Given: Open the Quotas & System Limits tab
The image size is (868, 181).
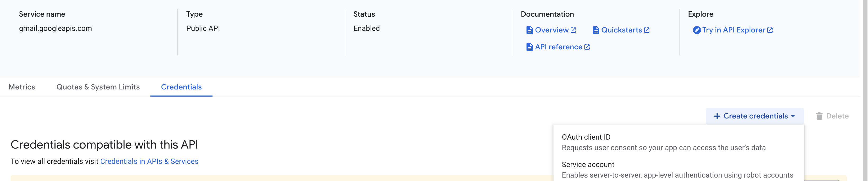Looking at the screenshot, I should pyautogui.click(x=98, y=87).
